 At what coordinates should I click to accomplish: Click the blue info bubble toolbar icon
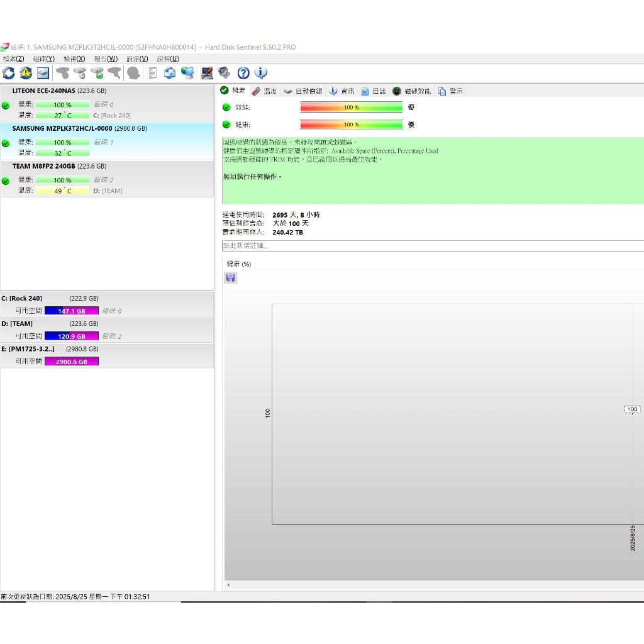[260, 73]
